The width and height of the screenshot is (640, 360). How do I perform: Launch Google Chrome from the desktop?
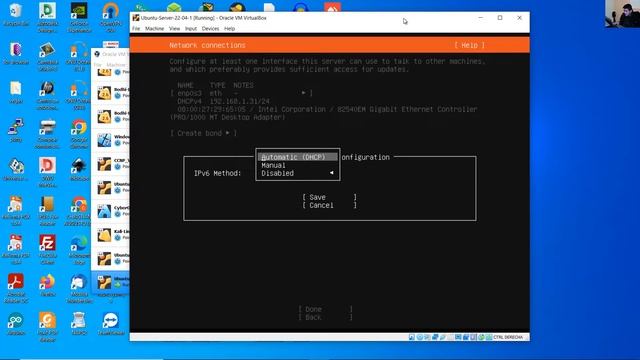(x=79, y=133)
